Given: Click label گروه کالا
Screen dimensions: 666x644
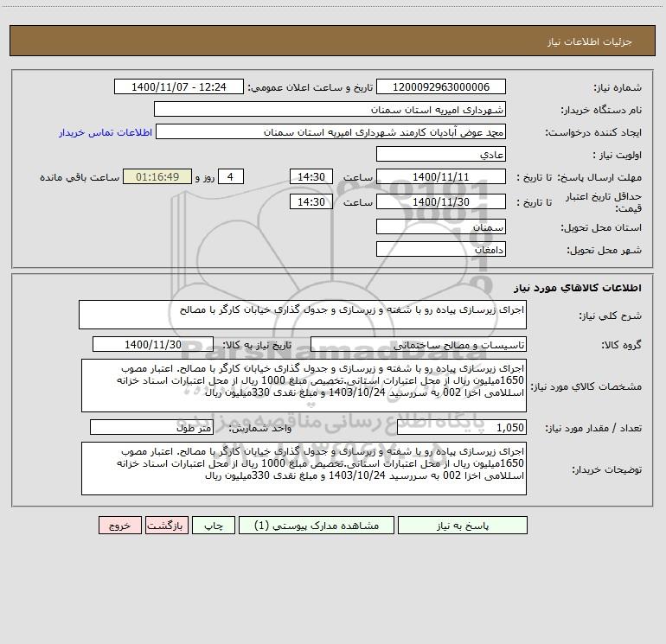Looking at the screenshot, I should pos(621,345).
